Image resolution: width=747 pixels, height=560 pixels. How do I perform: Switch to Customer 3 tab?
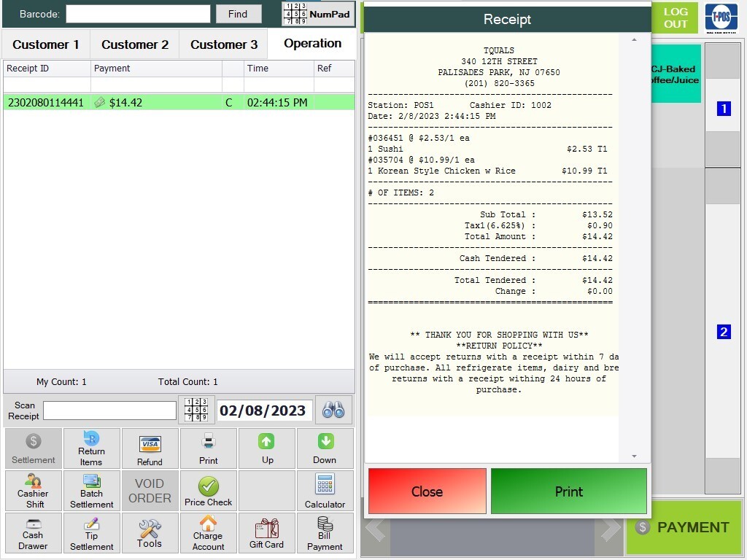pos(224,44)
